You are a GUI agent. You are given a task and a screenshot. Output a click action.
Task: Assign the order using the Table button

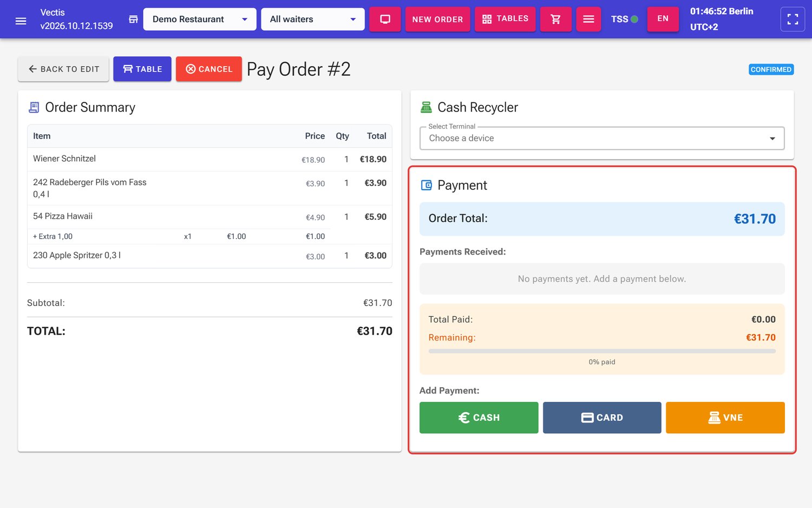click(142, 69)
